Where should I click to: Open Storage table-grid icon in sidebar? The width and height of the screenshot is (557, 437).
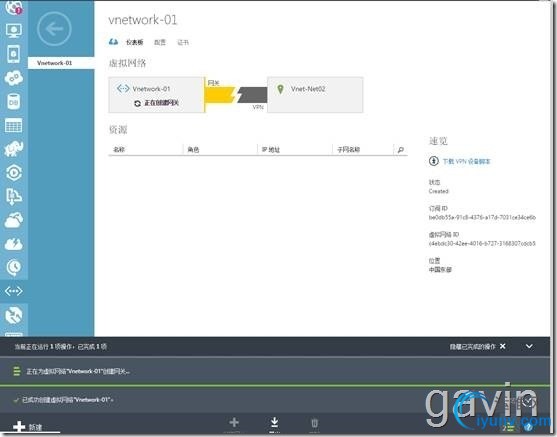point(13,125)
